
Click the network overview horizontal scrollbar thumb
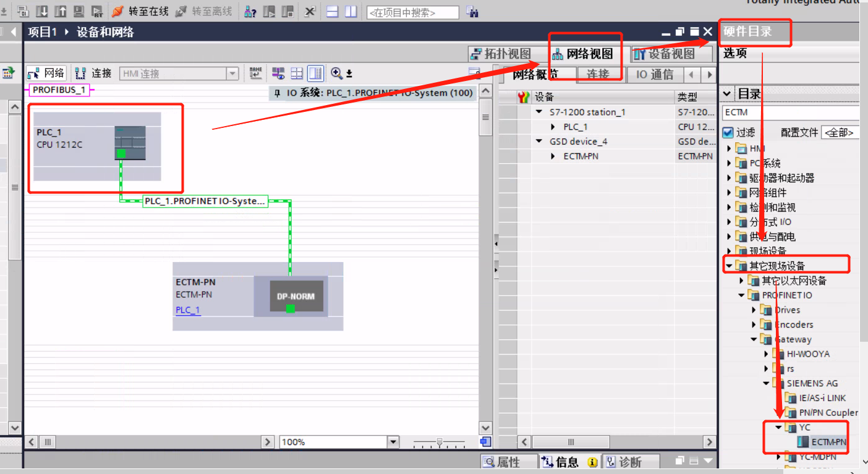(x=571, y=442)
